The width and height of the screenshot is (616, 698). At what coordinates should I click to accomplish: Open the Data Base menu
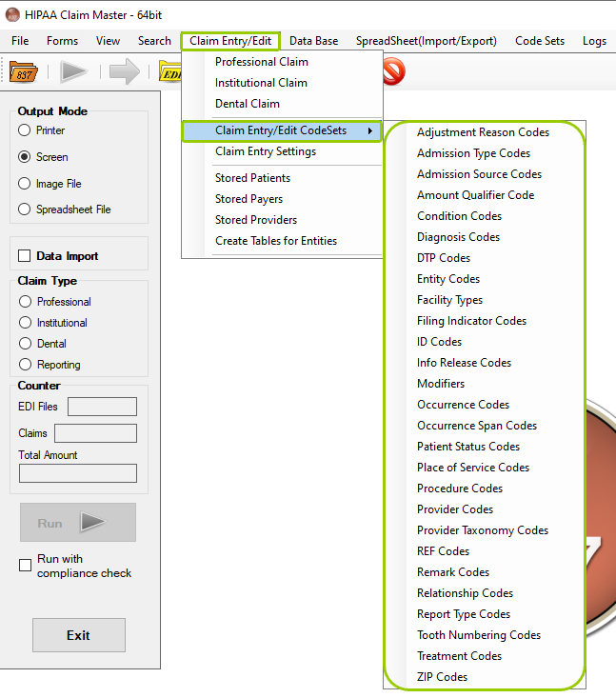(x=314, y=41)
